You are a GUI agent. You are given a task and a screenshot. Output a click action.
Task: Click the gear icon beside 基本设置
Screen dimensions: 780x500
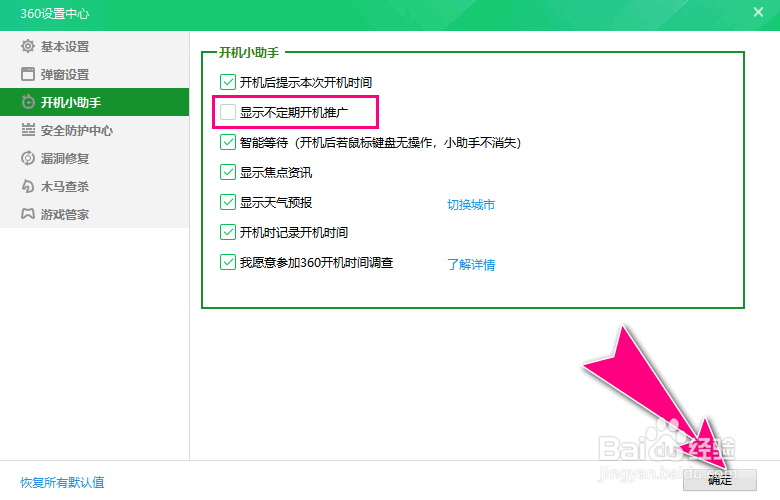[28, 46]
